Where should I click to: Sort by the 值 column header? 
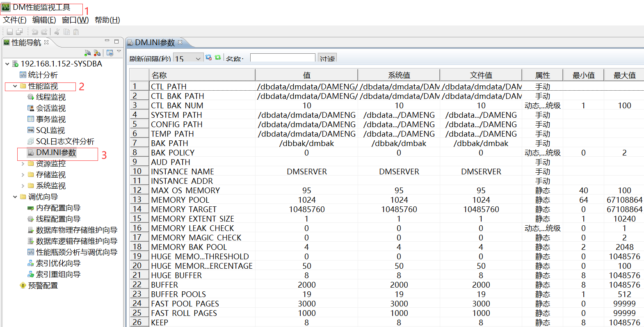click(x=306, y=75)
